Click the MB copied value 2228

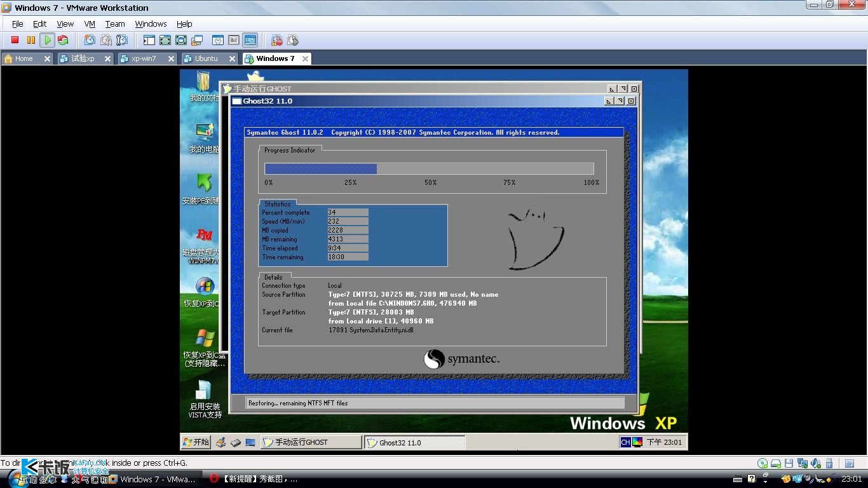[348, 230]
